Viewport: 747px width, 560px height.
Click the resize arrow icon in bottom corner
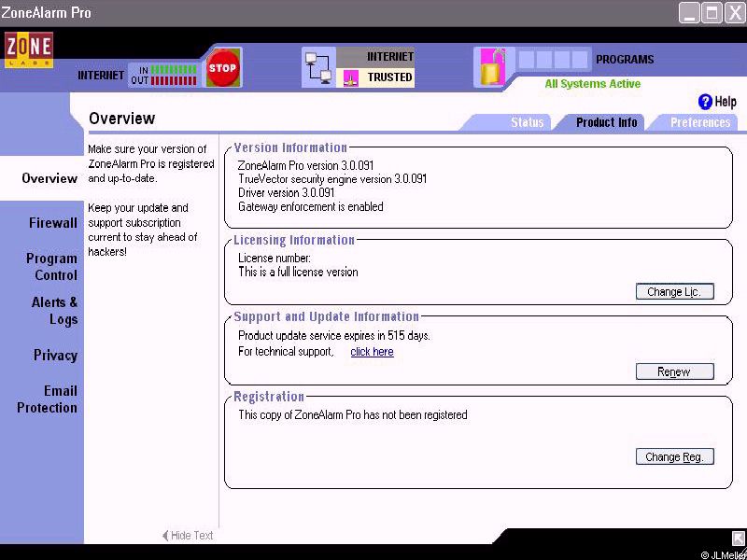(x=739, y=538)
